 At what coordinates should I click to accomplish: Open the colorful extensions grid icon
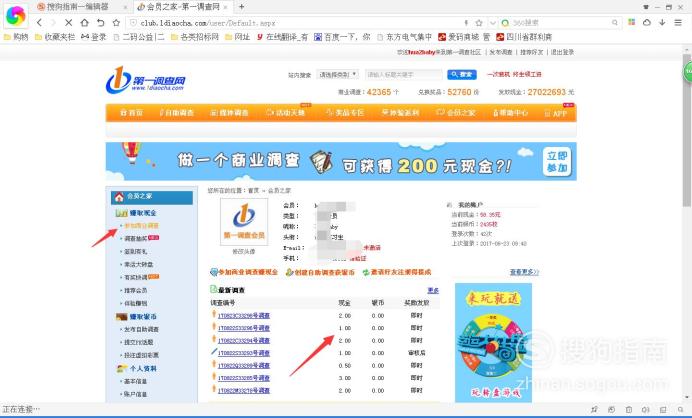(632, 22)
